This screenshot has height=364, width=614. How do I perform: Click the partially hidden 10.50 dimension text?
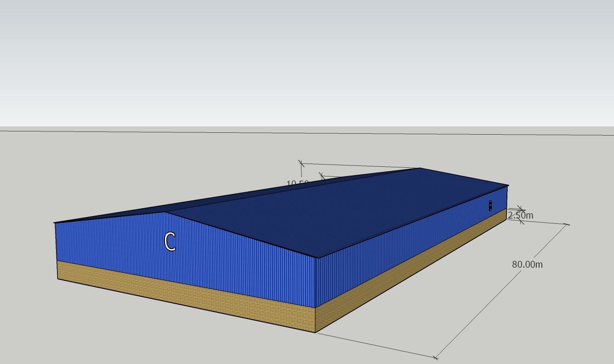297,184
